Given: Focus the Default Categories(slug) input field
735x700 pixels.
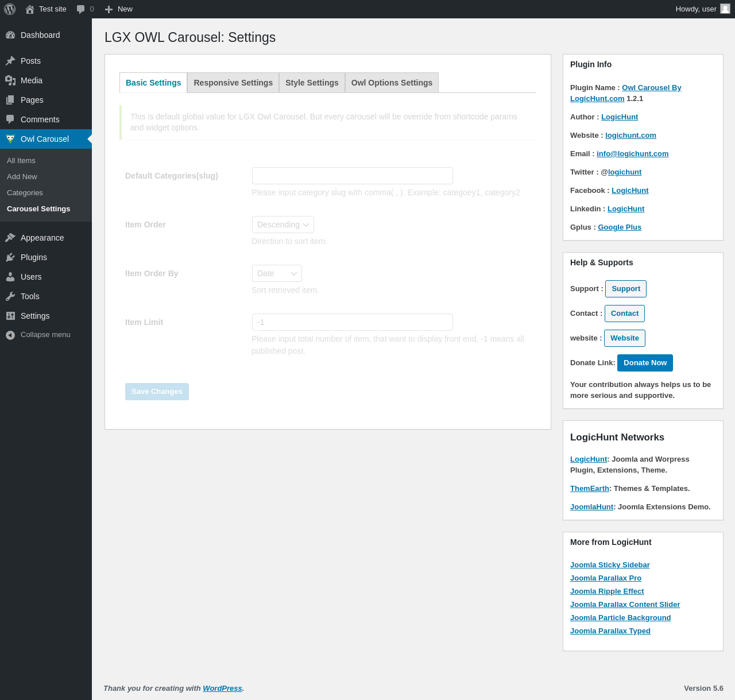Looking at the screenshot, I should pos(353,176).
